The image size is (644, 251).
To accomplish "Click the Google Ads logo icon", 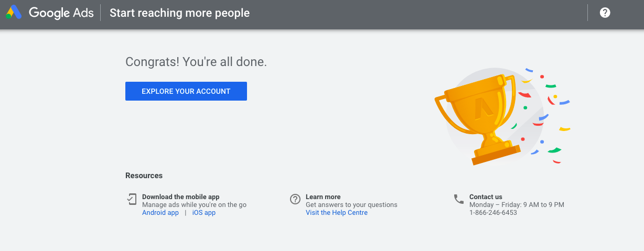I will pyautogui.click(x=14, y=13).
